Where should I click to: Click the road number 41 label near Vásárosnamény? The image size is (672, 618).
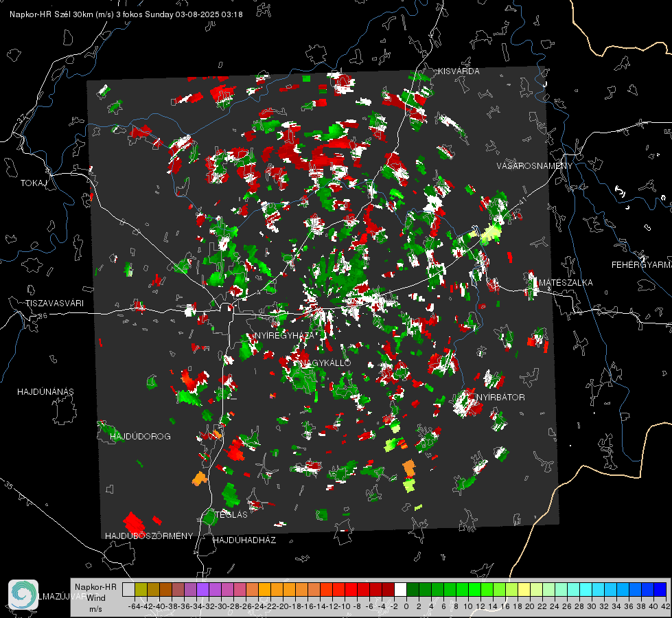pyautogui.click(x=522, y=201)
